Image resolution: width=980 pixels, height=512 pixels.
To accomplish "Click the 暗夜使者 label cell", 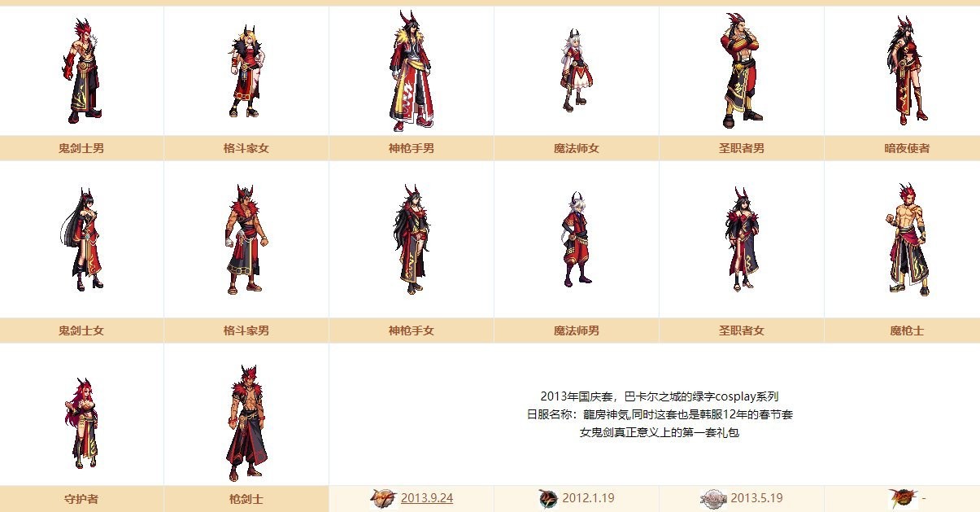I will (907, 148).
